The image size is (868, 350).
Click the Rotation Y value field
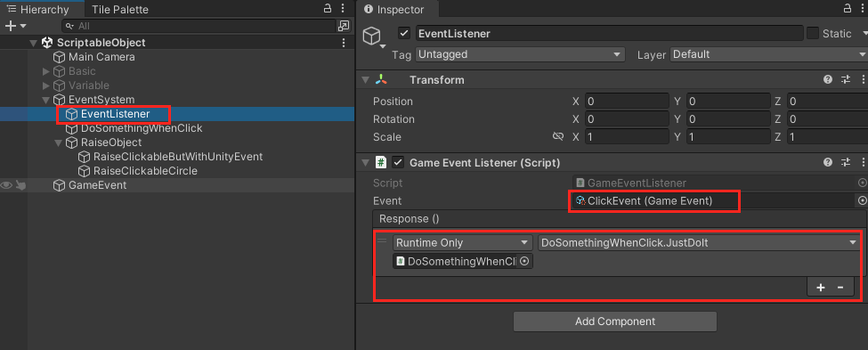[728, 119]
